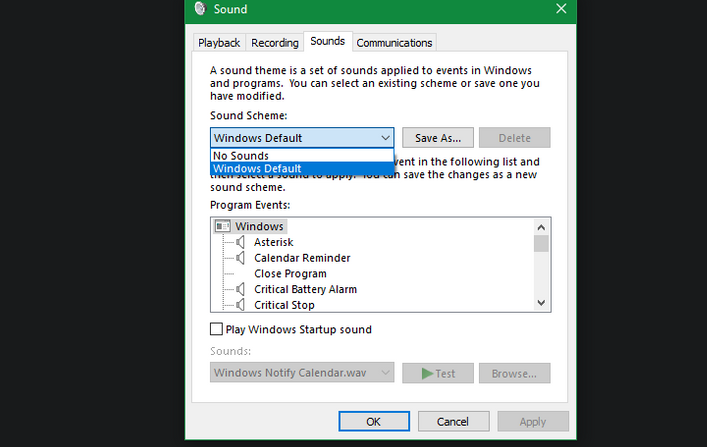This screenshot has height=447, width=707.
Task: Choose No Sounds from the scheme list
Action: pyautogui.click(x=241, y=156)
